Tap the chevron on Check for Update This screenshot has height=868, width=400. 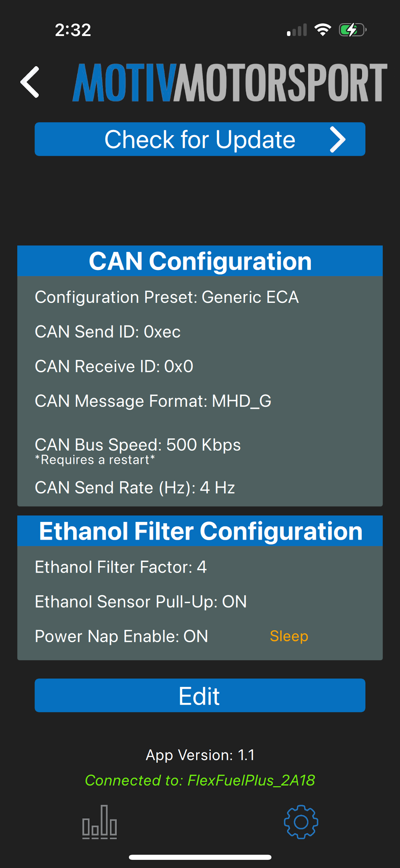(x=338, y=139)
